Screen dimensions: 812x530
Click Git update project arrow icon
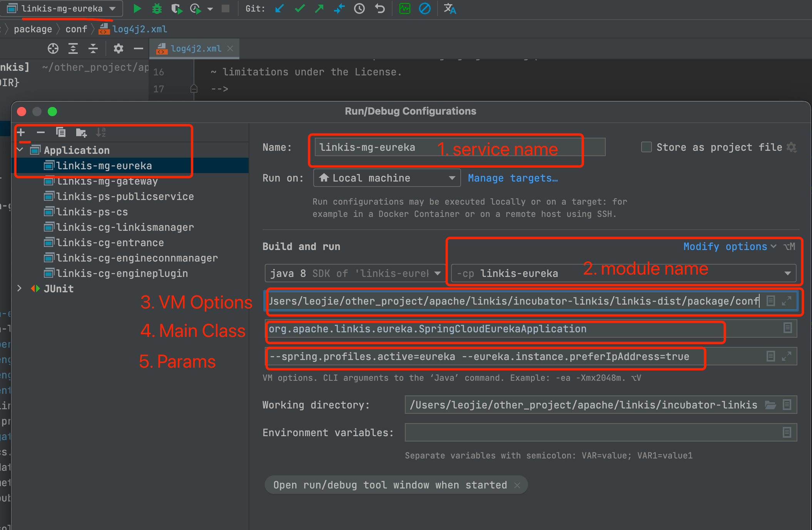click(x=280, y=8)
